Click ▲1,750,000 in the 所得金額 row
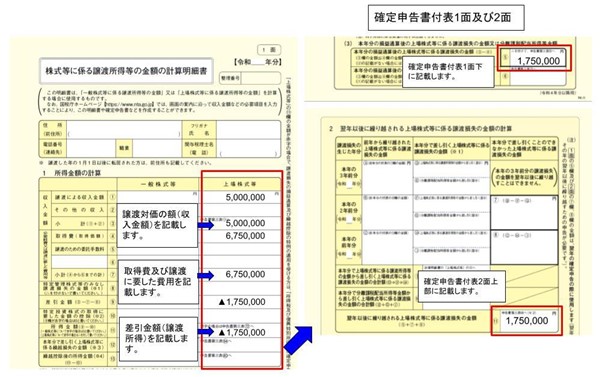 click(242, 332)
